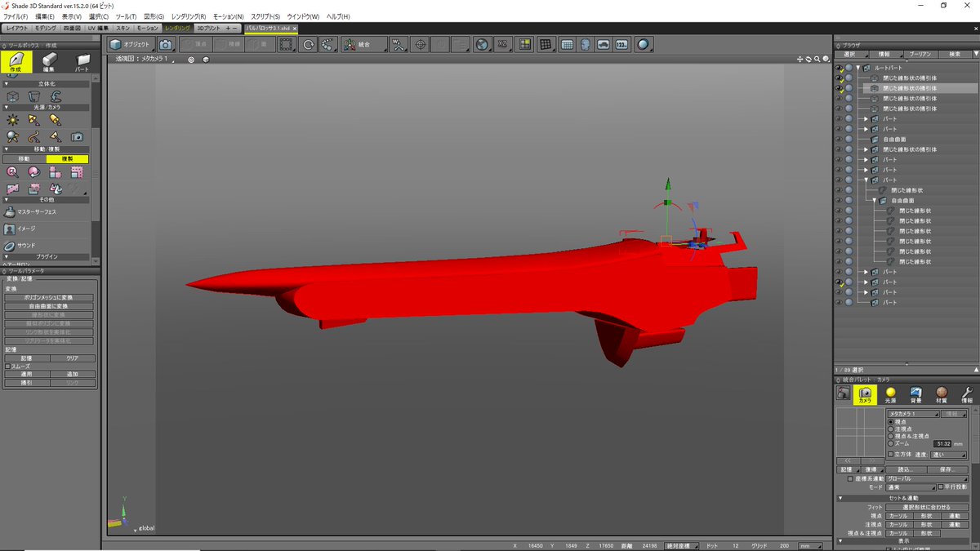980x551 pixels.
Task: Open the ファイル(F) menu
Action: 16,16
